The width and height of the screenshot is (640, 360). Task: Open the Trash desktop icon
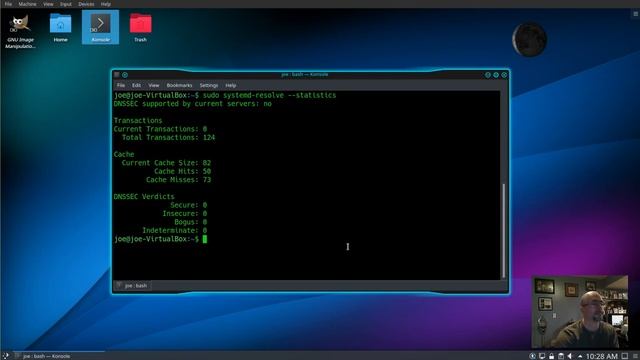click(x=140, y=28)
